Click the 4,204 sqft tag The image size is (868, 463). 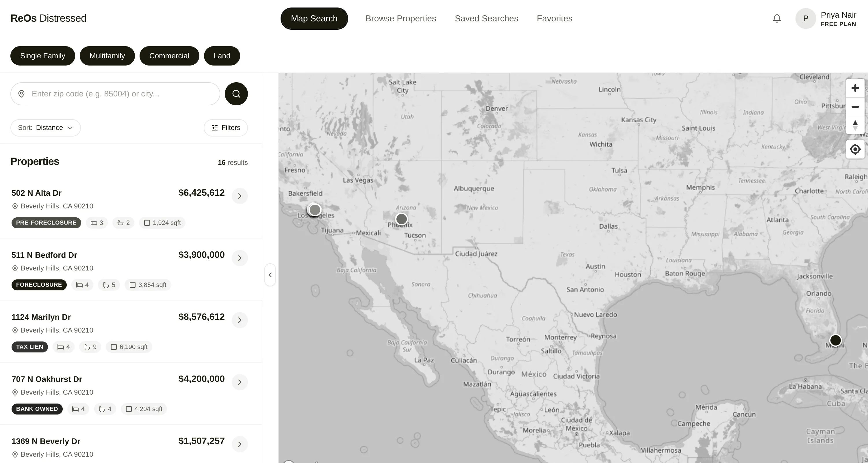coord(144,409)
